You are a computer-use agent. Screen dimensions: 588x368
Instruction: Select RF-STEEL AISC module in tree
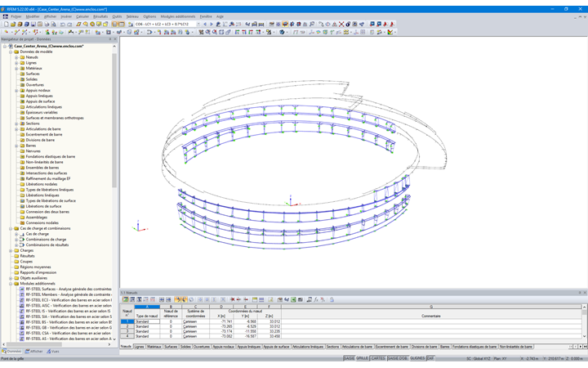click(x=69, y=306)
